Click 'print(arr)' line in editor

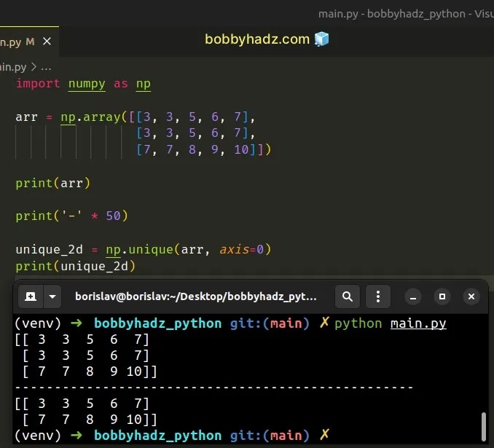tap(53, 183)
